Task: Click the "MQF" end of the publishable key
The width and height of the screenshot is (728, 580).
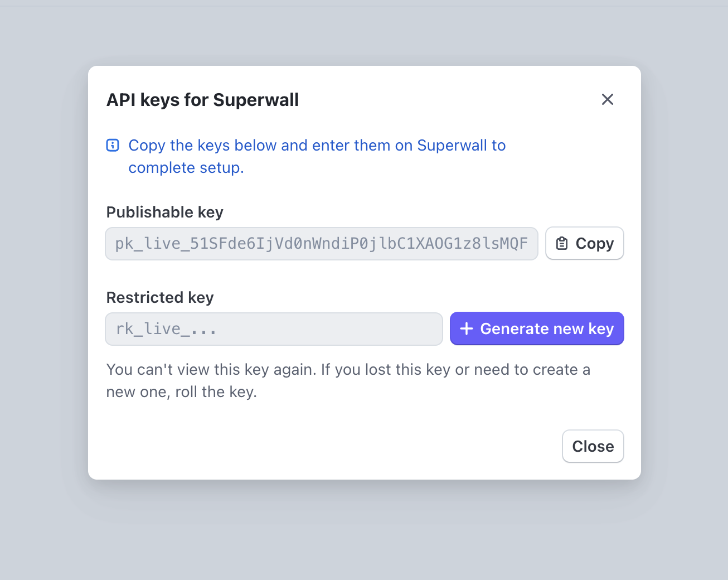Action: click(x=515, y=244)
